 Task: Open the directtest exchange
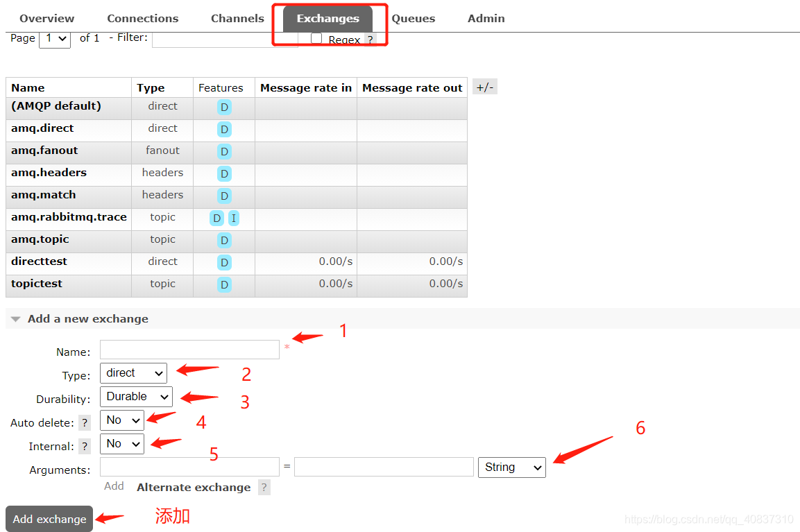pyautogui.click(x=39, y=261)
